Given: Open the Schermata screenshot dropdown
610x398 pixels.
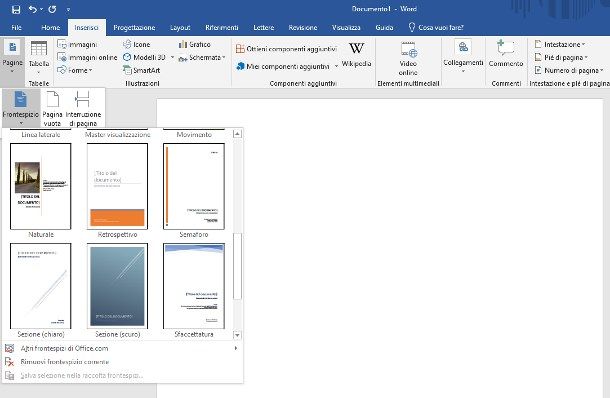Looking at the screenshot, I should pyautogui.click(x=202, y=58).
